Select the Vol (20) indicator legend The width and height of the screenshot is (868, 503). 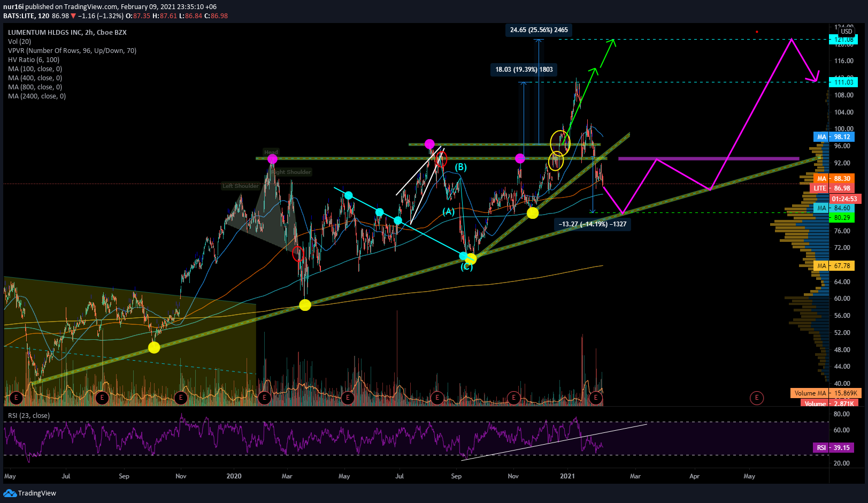pyautogui.click(x=19, y=41)
